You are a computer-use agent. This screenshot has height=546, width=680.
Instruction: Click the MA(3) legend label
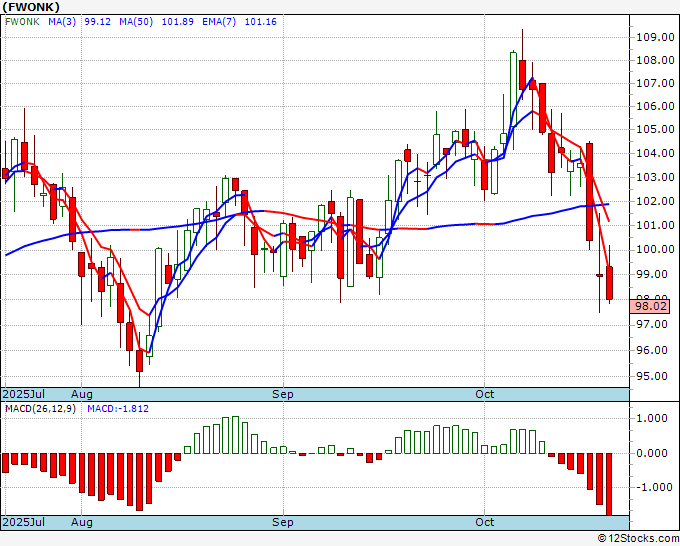(62, 22)
